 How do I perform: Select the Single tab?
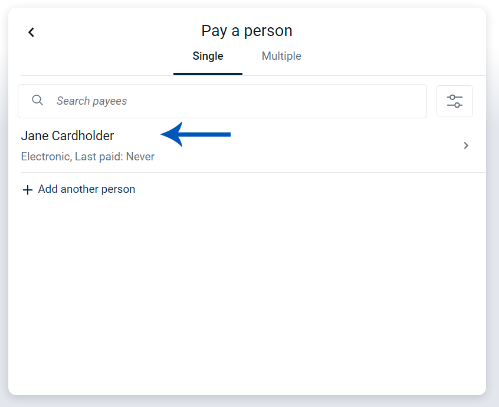208,56
